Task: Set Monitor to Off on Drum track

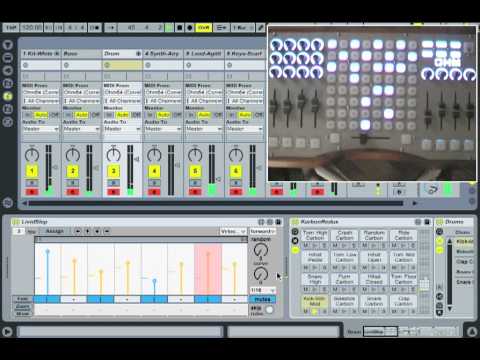Action: click(x=137, y=115)
